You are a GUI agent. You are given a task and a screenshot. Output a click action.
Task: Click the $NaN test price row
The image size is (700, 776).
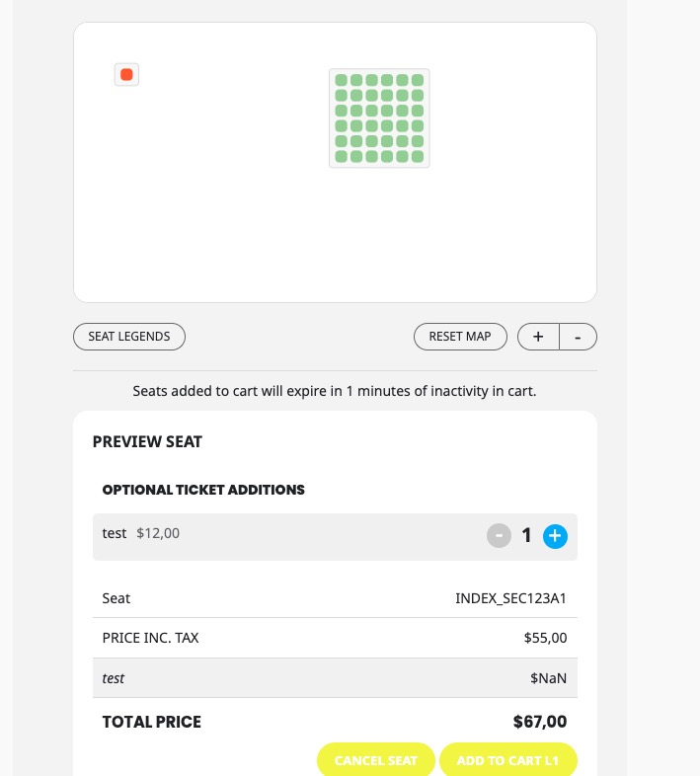coord(335,678)
